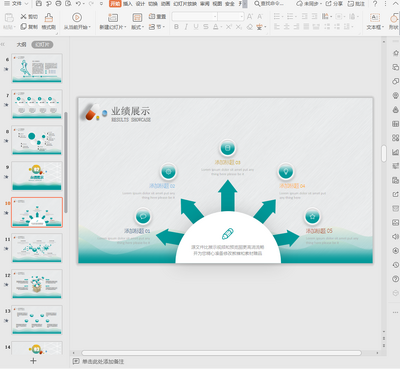Click the slide thumbnail panel scrollbar
The height and width of the screenshot is (369, 400).
(x=66, y=162)
